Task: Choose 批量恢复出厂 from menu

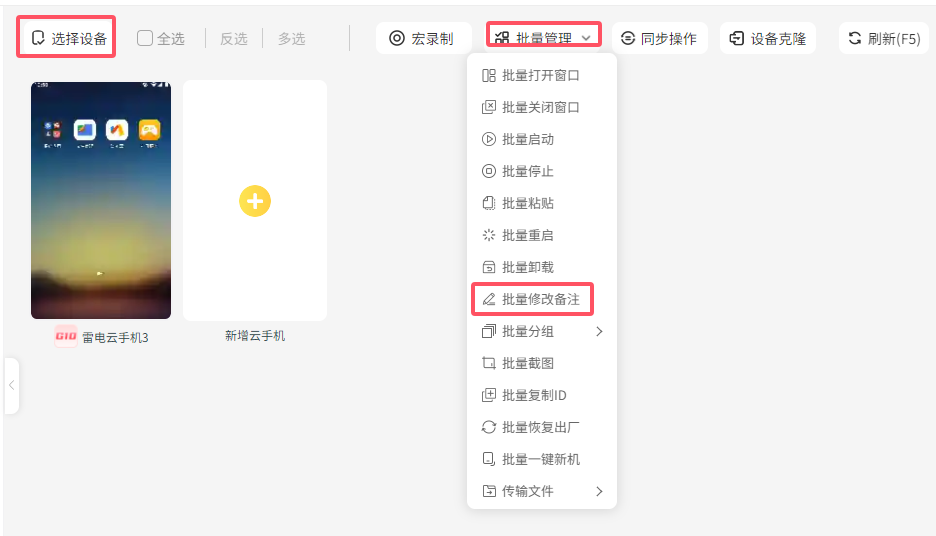Action: [540, 427]
